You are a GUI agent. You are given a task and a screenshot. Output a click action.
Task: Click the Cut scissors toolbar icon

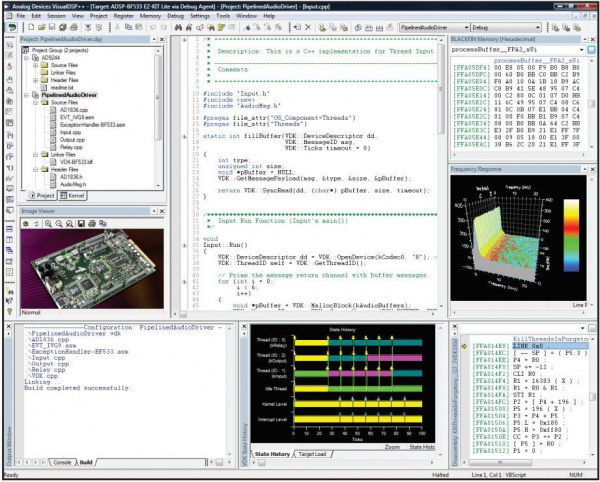click(x=117, y=28)
